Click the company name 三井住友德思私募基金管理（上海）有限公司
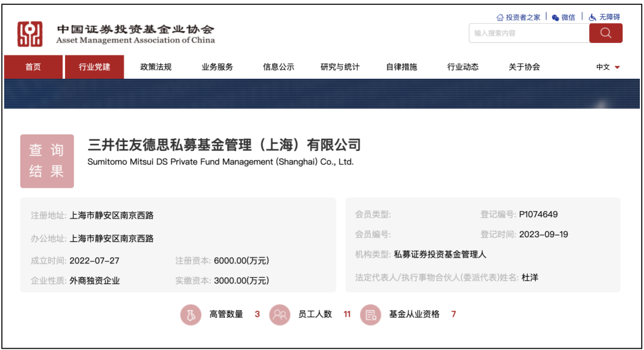Image resolution: width=644 pixels, height=350 pixels. coord(224,145)
